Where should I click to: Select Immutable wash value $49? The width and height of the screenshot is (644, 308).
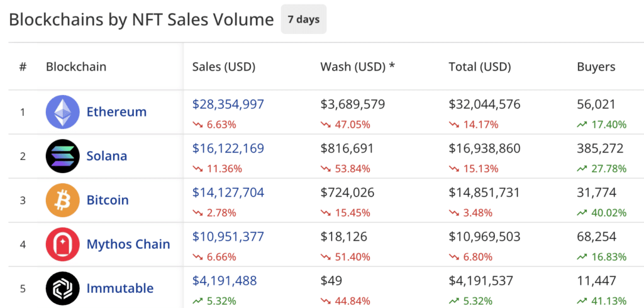(331, 281)
